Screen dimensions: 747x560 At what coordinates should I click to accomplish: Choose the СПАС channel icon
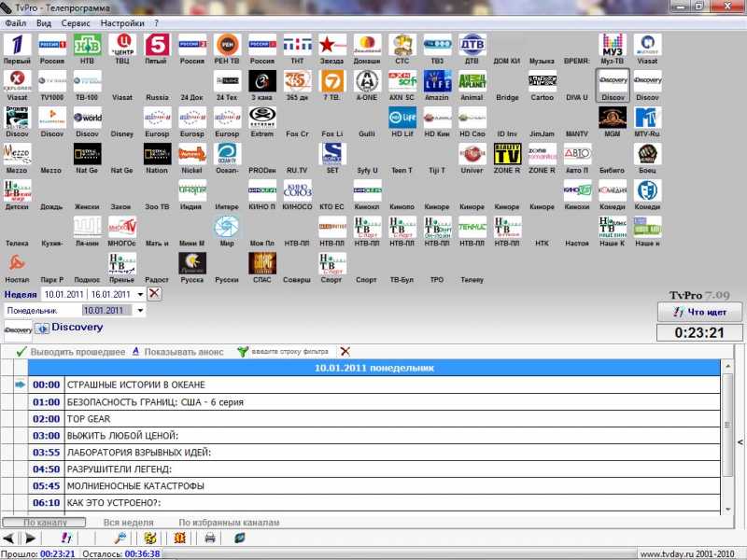pos(262,264)
